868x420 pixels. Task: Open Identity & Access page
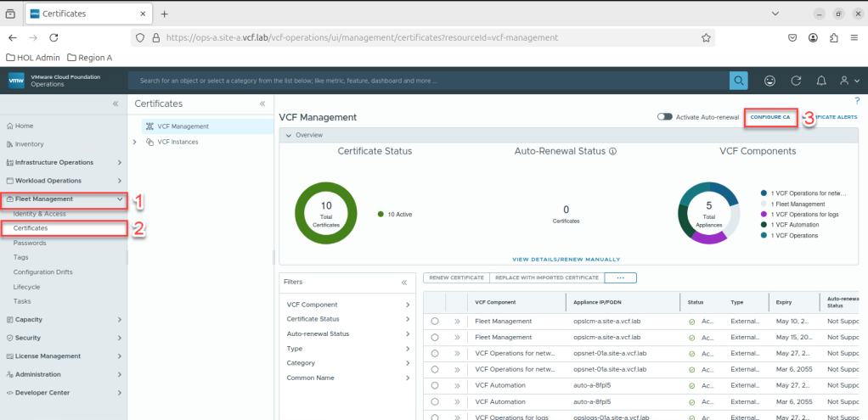39,214
